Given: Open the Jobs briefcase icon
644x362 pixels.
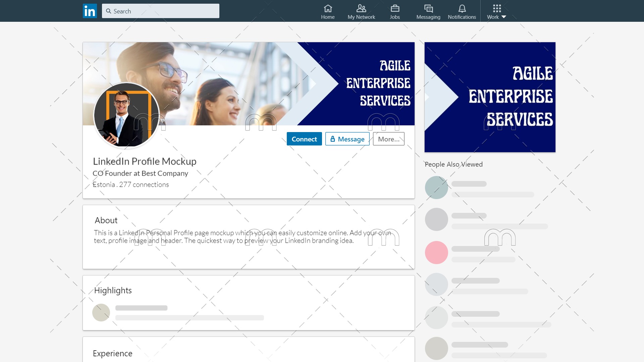Looking at the screenshot, I should 395,8.
